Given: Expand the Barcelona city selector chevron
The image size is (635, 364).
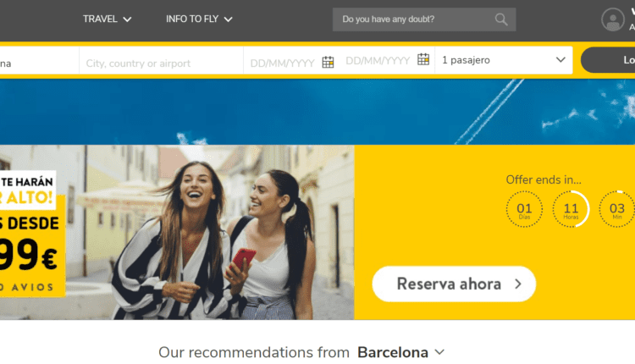Looking at the screenshot, I should (x=439, y=352).
